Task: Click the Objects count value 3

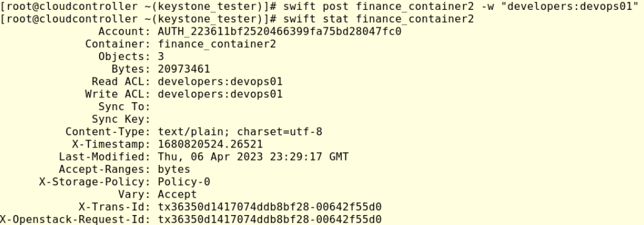Action: (161, 57)
